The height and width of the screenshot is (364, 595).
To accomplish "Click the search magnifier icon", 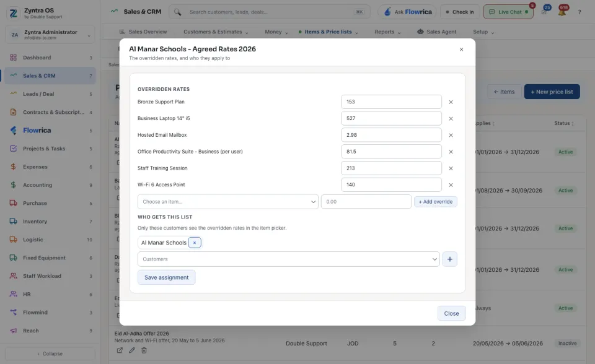I will (178, 12).
